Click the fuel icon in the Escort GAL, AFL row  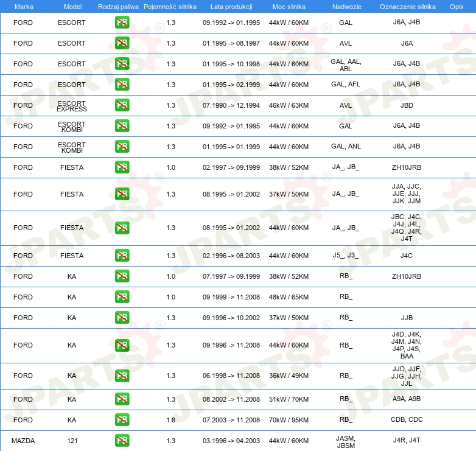tap(122, 85)
